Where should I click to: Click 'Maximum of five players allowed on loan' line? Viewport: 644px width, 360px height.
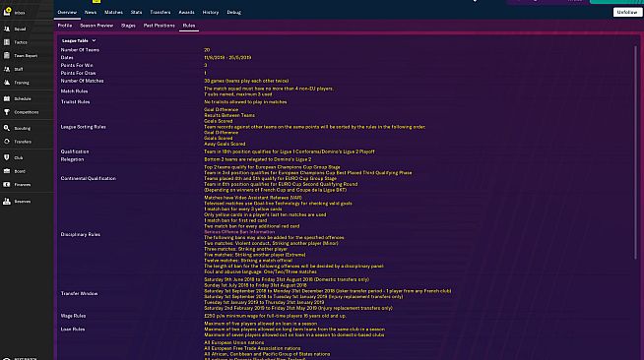[x=260, y=324]
